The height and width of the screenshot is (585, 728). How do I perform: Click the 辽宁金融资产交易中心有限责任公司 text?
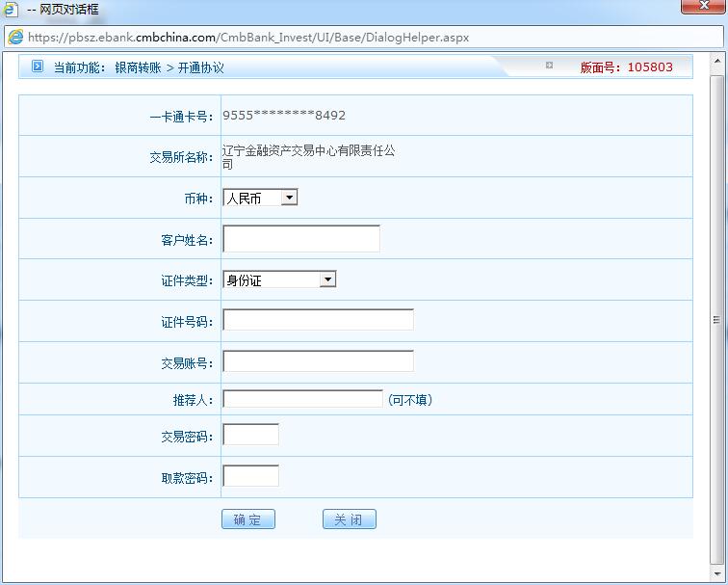[x=308, y=157]
